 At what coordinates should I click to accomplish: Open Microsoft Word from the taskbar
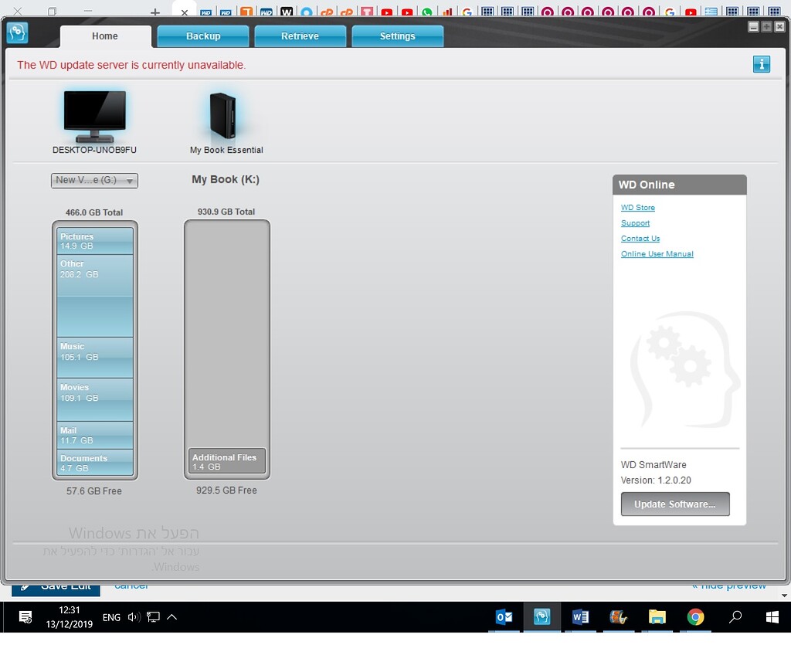point(581,617)
